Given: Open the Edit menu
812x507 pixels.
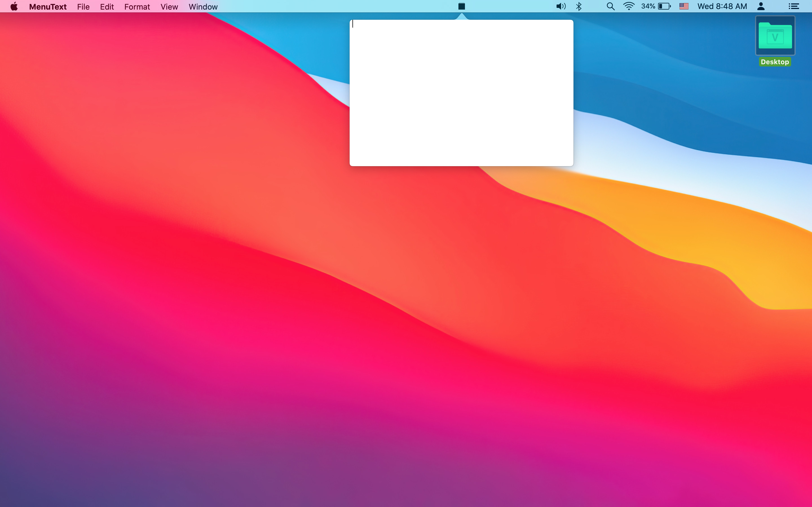Looking at the screenshot, I should tap(107, 7).
